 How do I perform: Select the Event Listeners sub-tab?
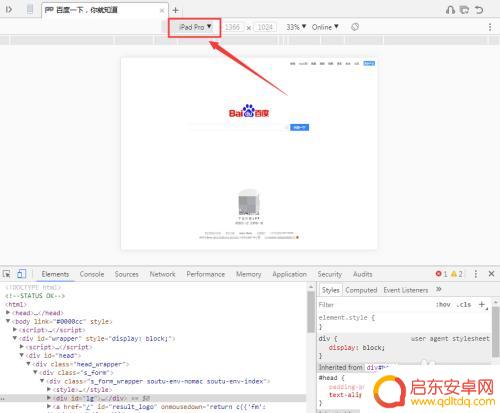pos(406,290)
